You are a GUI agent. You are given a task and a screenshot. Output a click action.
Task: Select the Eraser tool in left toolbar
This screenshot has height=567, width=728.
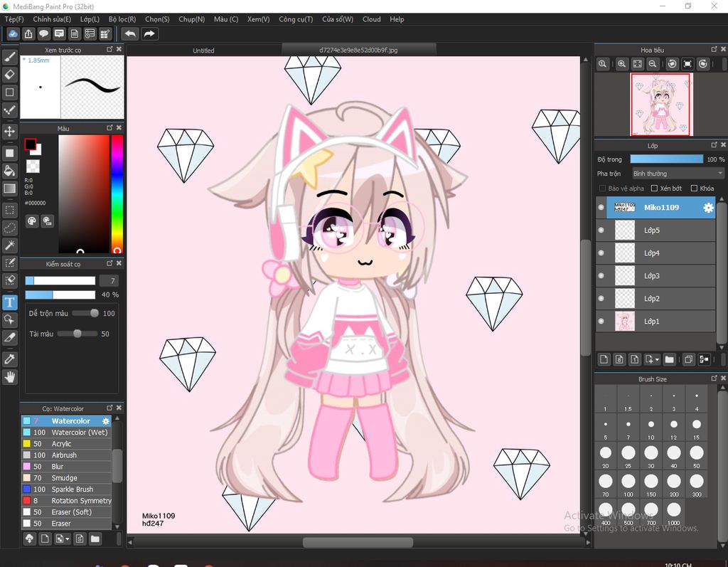tap(9, 75)
